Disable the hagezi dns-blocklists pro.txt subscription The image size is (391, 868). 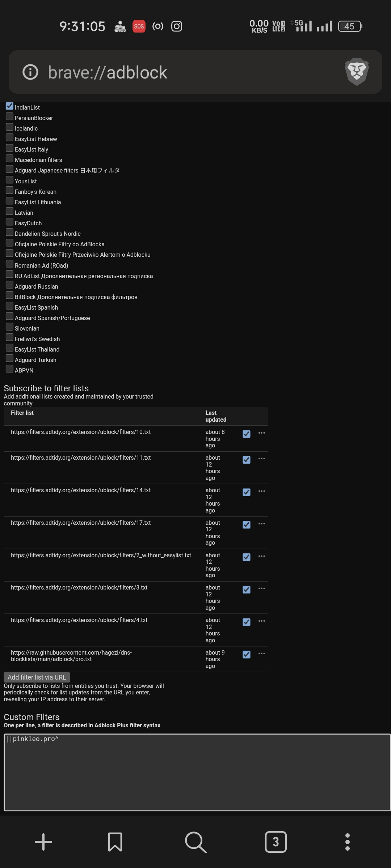[x=247, y=655]
